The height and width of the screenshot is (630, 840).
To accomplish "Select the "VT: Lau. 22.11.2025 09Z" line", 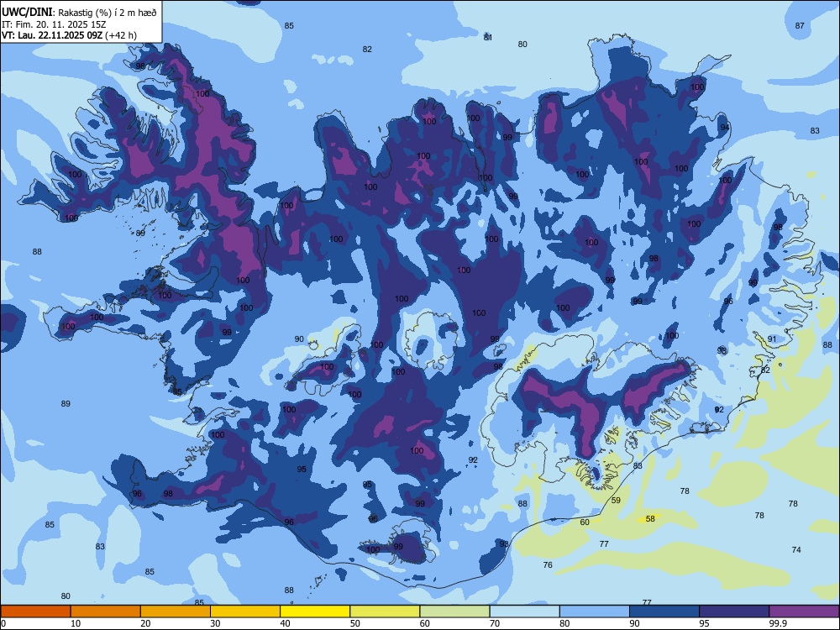I will (x=52, y=35).
